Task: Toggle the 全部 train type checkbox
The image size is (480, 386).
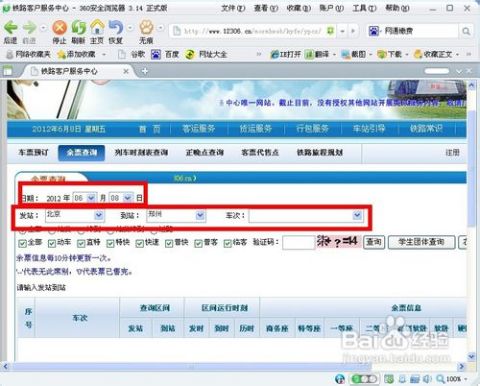Action: (x=22, y=244)
